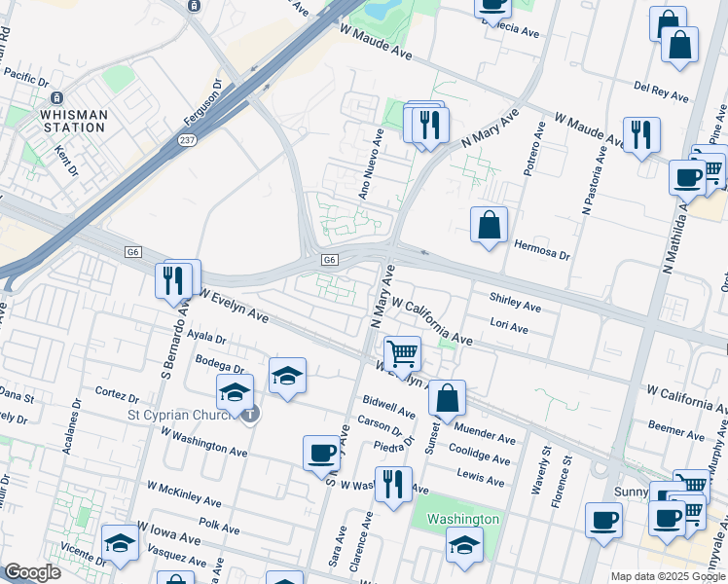Click the Shirley Ave street label

pyautogui.click(x=515, y=302)
